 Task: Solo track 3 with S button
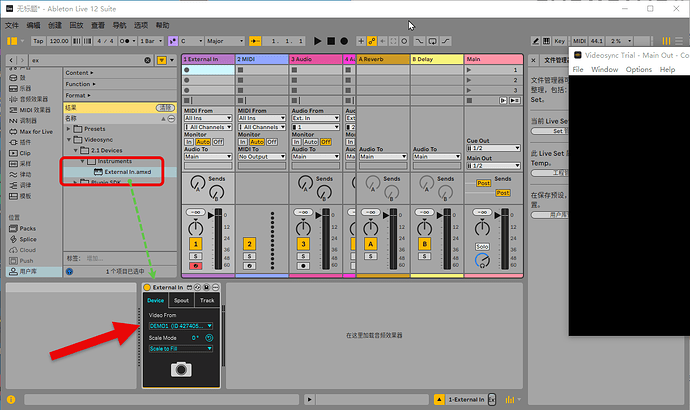tap(304, 256)
